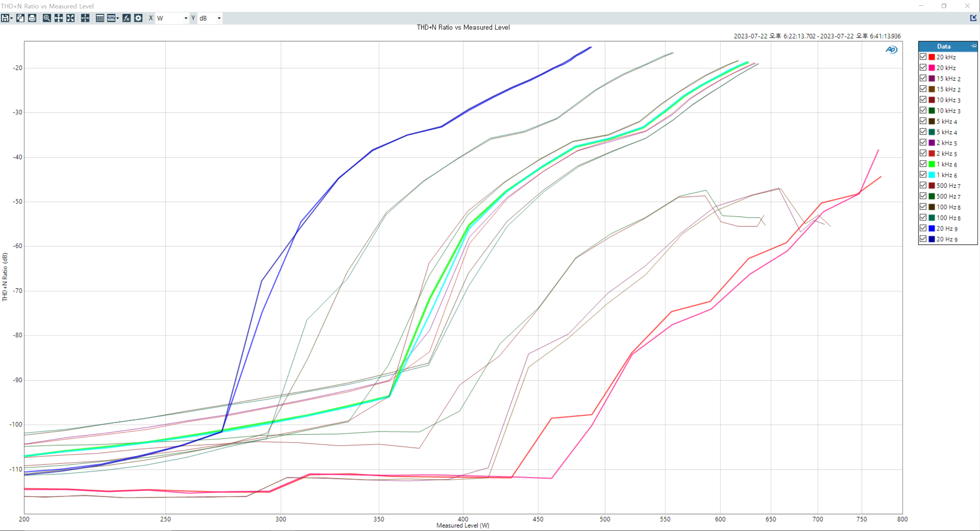
Task: Open the Y axis unit dropdown (dB)
Action: [210, 18]
